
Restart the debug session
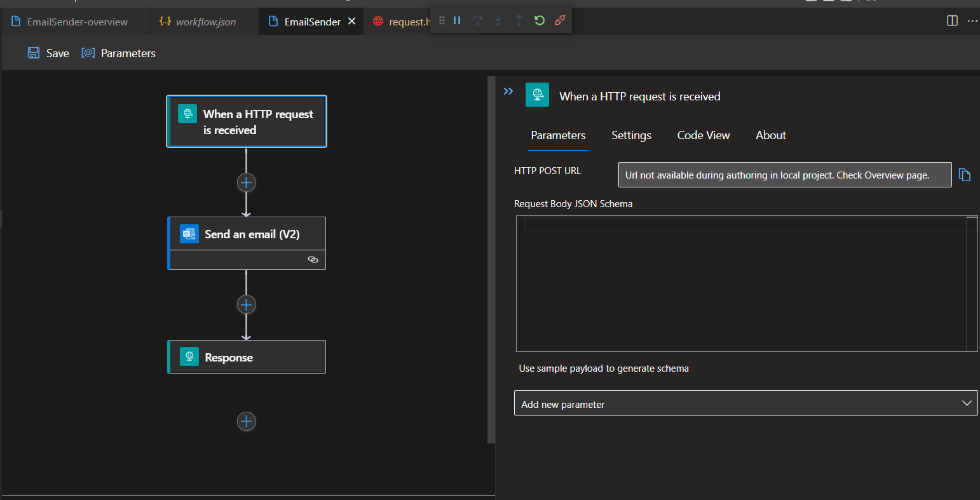click(x=540, y=20)
